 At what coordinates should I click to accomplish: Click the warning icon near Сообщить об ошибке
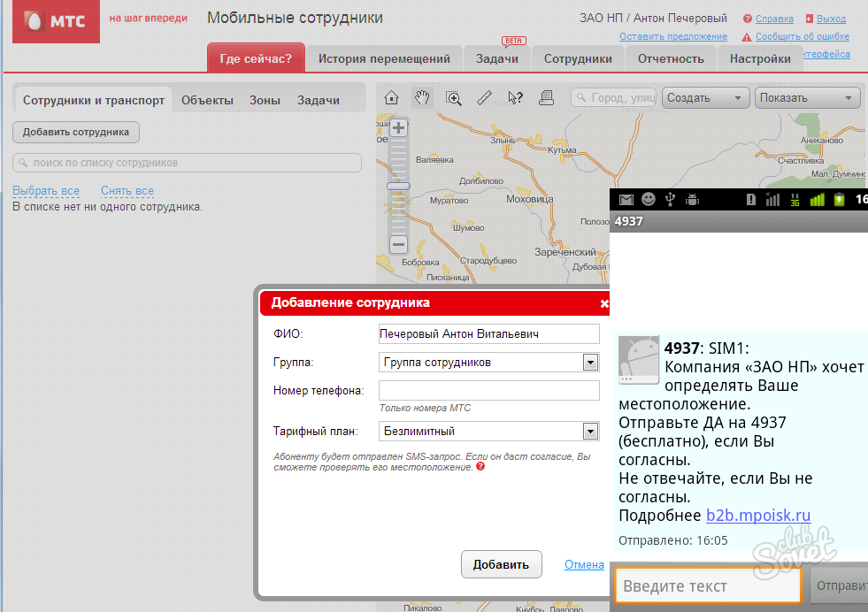coord(746,37)
